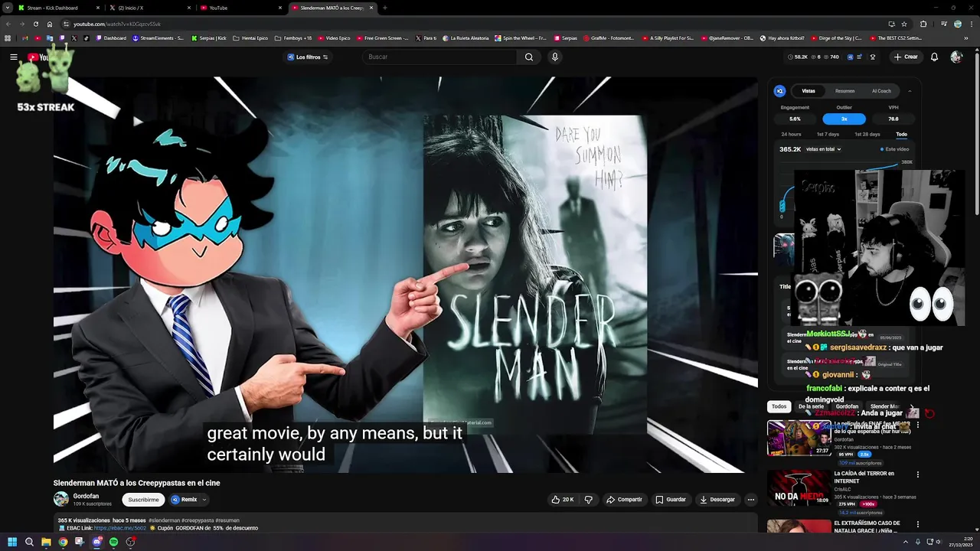
Task: Open the TikTok bookmark icon
Action: coord(86,38)
